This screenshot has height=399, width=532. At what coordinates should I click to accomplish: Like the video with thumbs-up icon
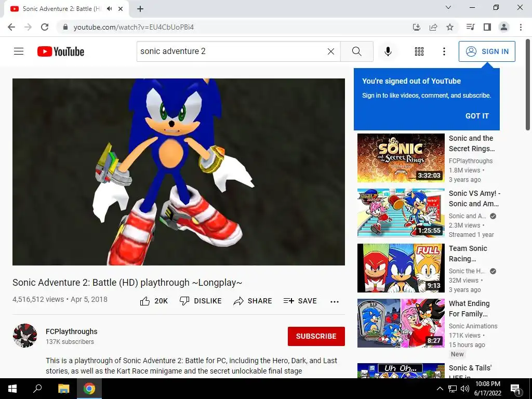[145, 301]
